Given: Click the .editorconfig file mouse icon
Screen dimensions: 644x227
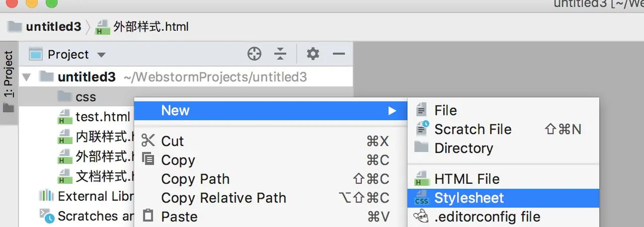Looking at the screenshot, I should [421, 217].
